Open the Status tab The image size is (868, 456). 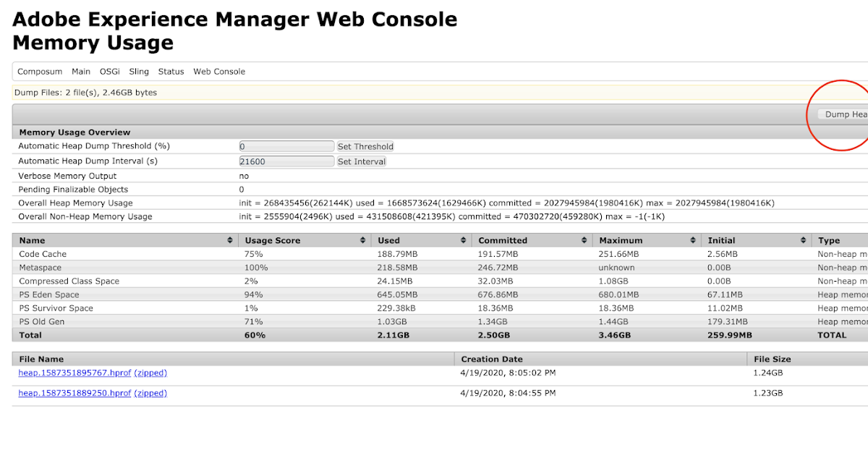[171, 71]
